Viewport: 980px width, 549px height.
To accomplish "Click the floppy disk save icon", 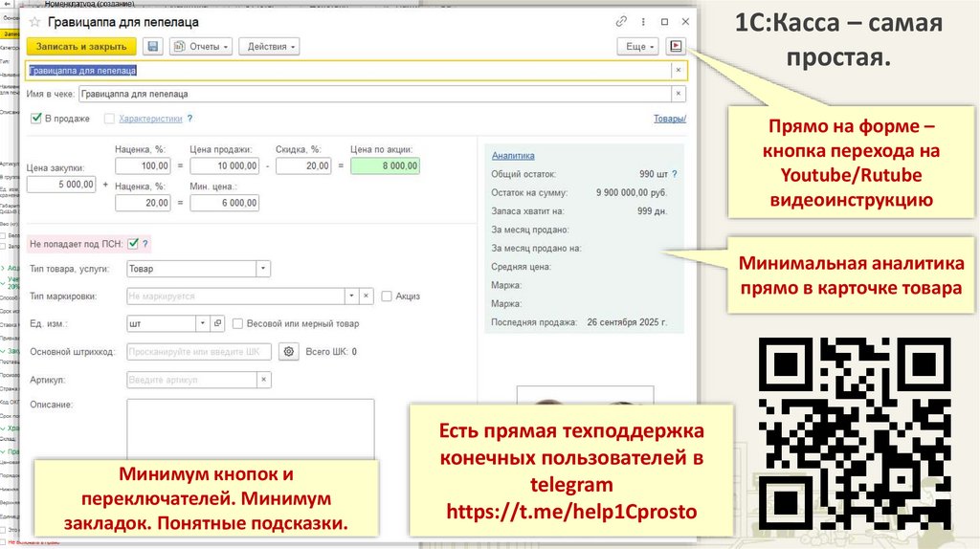I will click(x=153, y=46).
